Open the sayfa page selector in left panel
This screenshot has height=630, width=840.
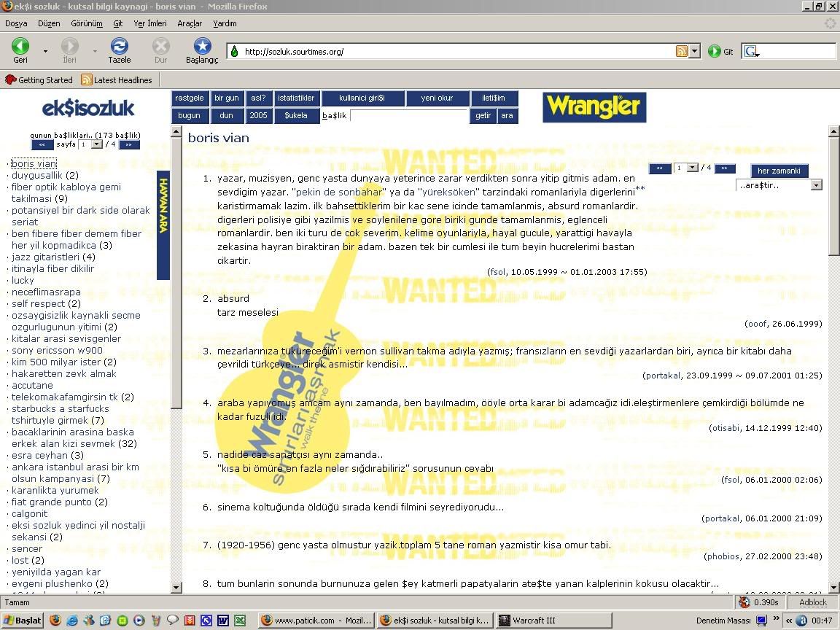pyautogui.click(x=90, y=144)
